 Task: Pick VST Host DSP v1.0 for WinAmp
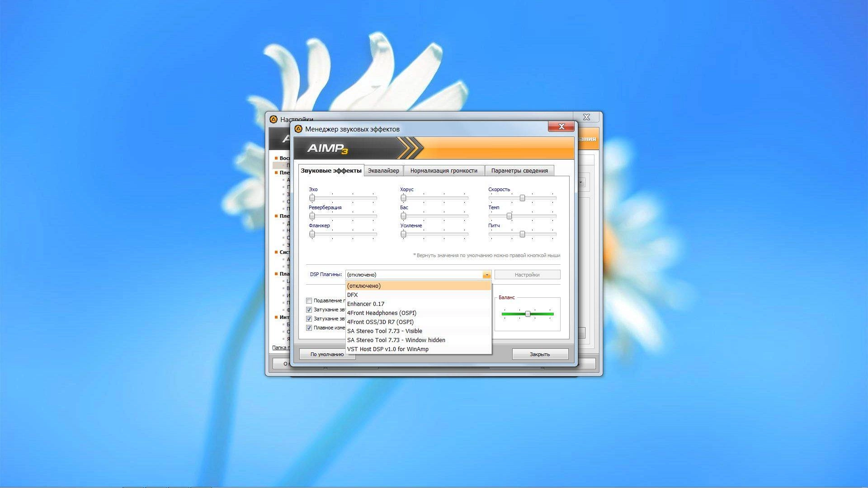pyautogui.click(x=418, y=349)
